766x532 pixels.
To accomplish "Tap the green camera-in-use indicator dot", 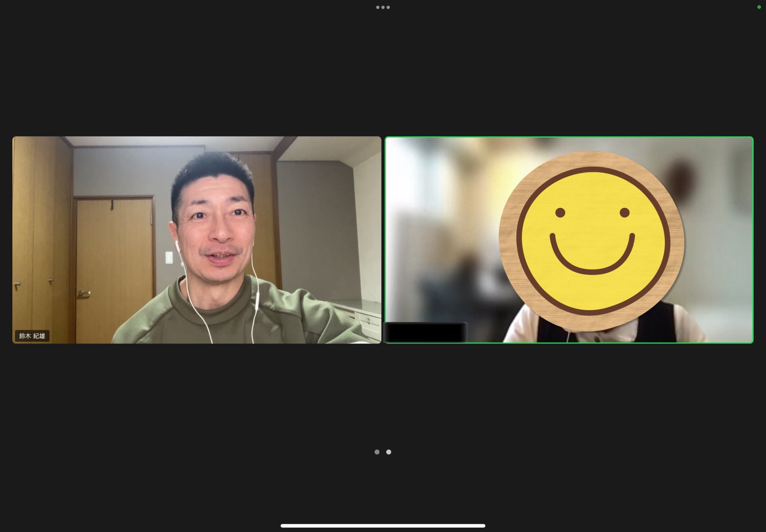I will click(759, 7).
